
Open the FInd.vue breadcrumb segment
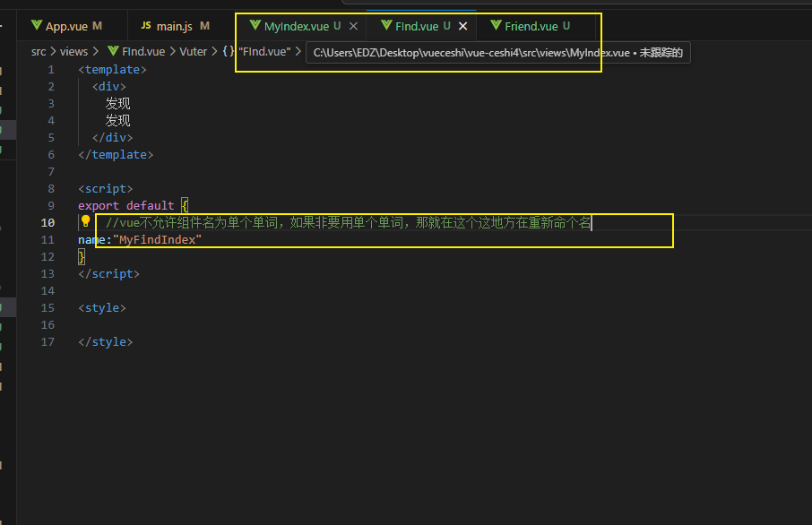[x=137, y=52]
